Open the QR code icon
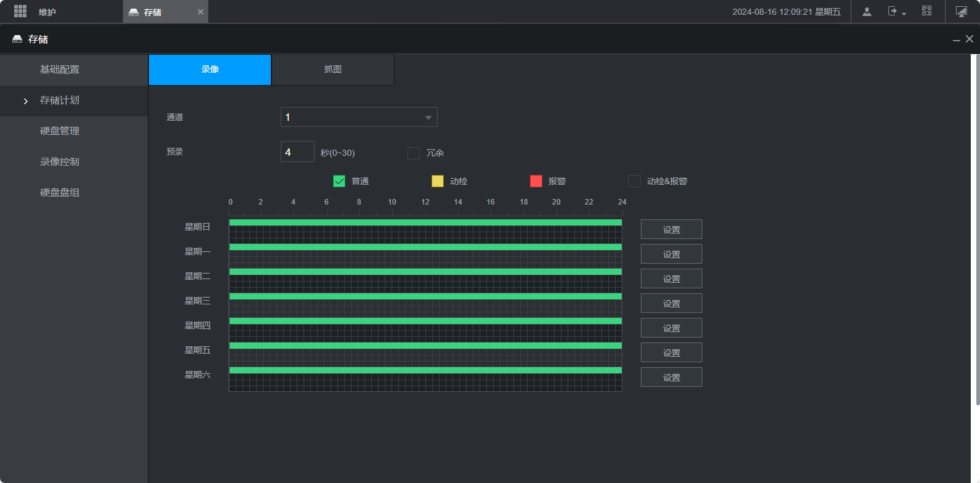The height and width of the screenshot is (483, 980). (926, 11)
